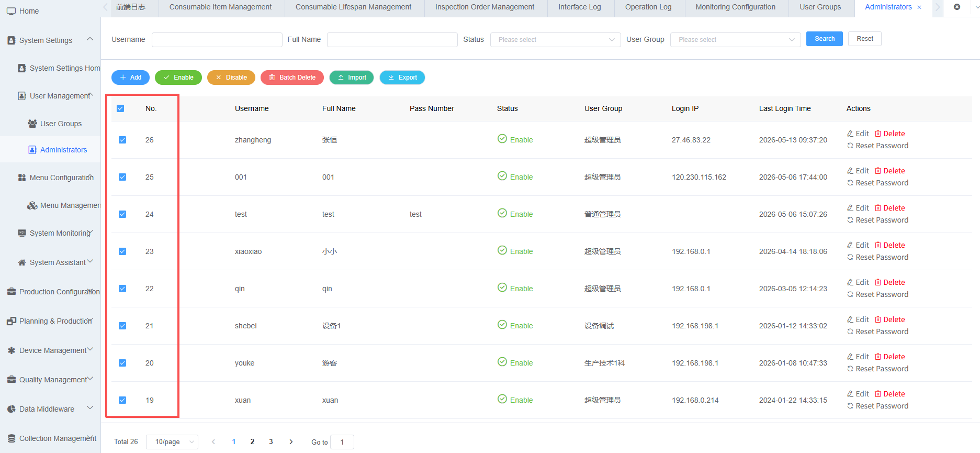The image size is (980, 453).
Task: Uncheck the checkbox for row 24
Action: point(122,214)
